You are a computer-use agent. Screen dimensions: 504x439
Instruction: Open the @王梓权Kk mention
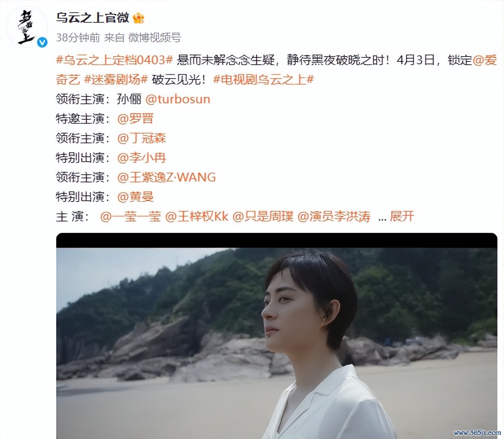[197, 216]
